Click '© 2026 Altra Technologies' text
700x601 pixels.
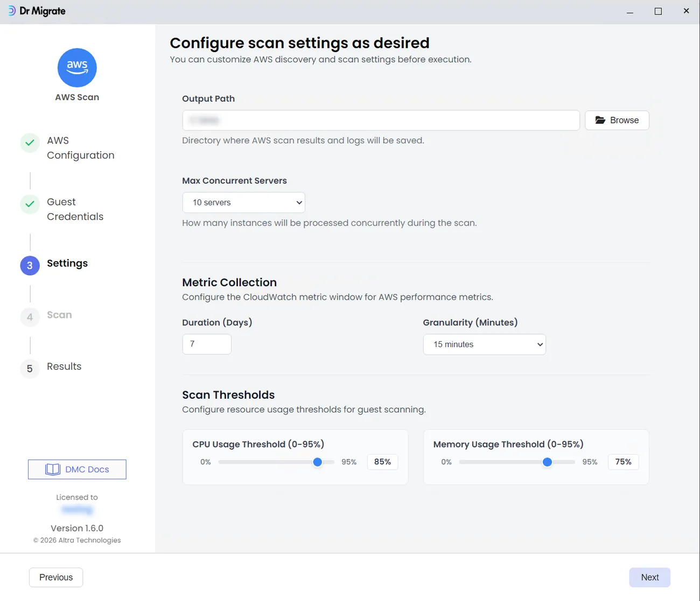(x=77, y=540)
